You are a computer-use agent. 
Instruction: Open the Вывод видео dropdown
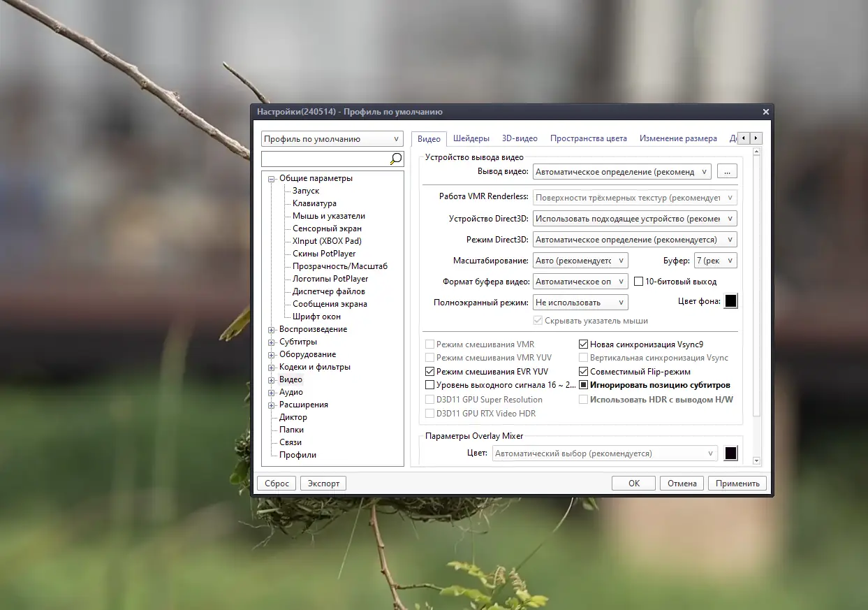621,171
